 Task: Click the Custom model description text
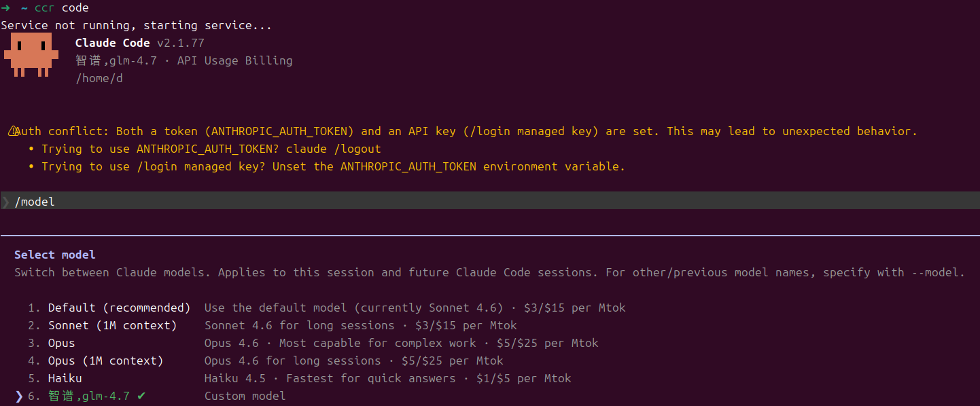245,396
